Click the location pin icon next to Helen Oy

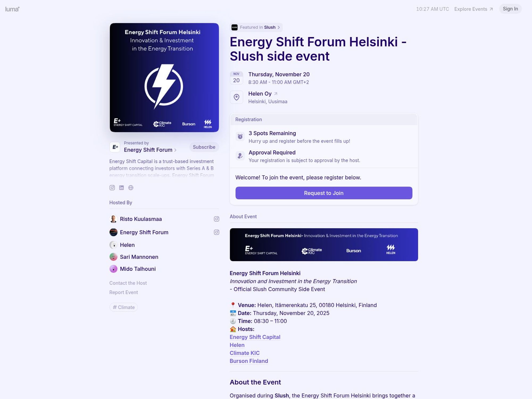tap(236, 97)
